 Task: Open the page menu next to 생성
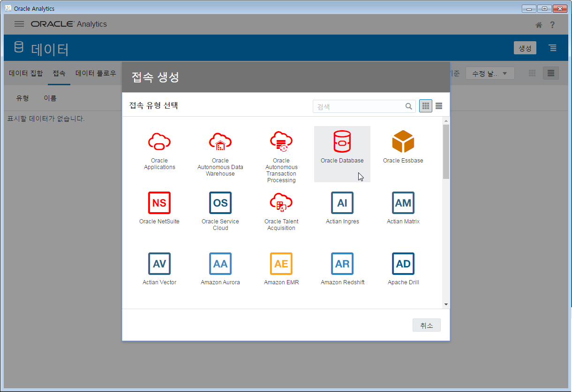(x=553, y=48)
